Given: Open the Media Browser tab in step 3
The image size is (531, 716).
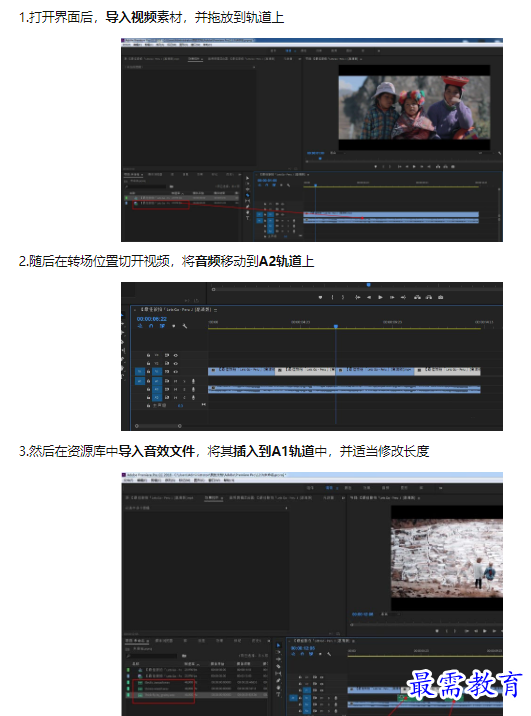Looking at the screenshot, I should (164, 641).
